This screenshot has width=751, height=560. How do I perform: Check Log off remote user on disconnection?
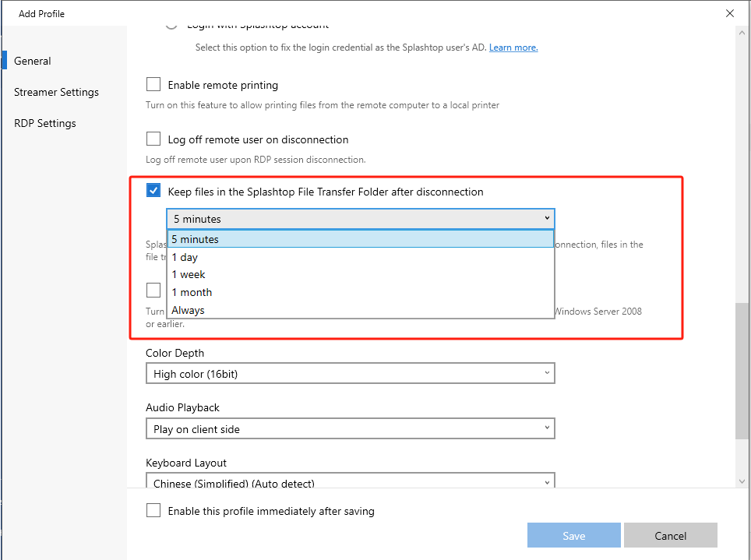[153, 139]
